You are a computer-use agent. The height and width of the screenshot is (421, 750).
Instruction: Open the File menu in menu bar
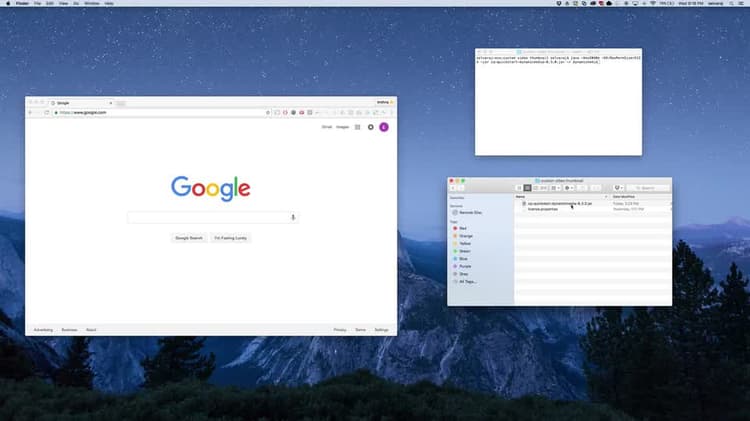point(37,3)
